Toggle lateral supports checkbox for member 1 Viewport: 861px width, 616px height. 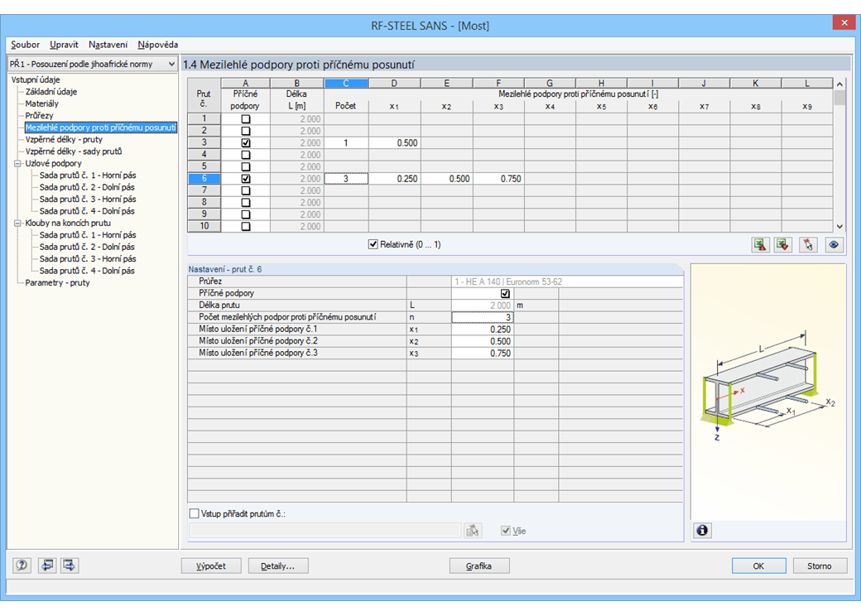245,118
